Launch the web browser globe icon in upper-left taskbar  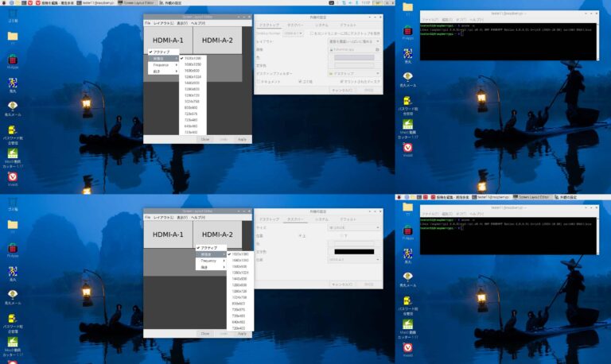coord(11,2)
